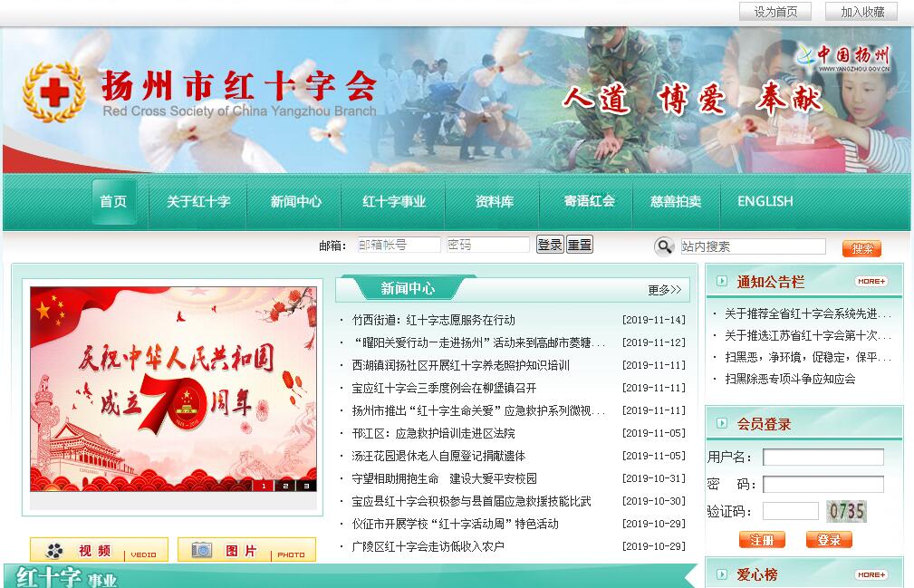914x588 pixels.
Task: Open the 新闻中心 navigation menu
Action: [x=295, y=201]
